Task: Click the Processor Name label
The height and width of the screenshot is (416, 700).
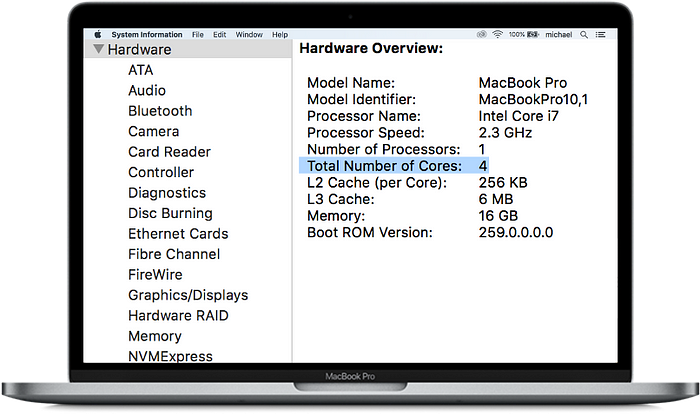Action: (x=364, y=116)
